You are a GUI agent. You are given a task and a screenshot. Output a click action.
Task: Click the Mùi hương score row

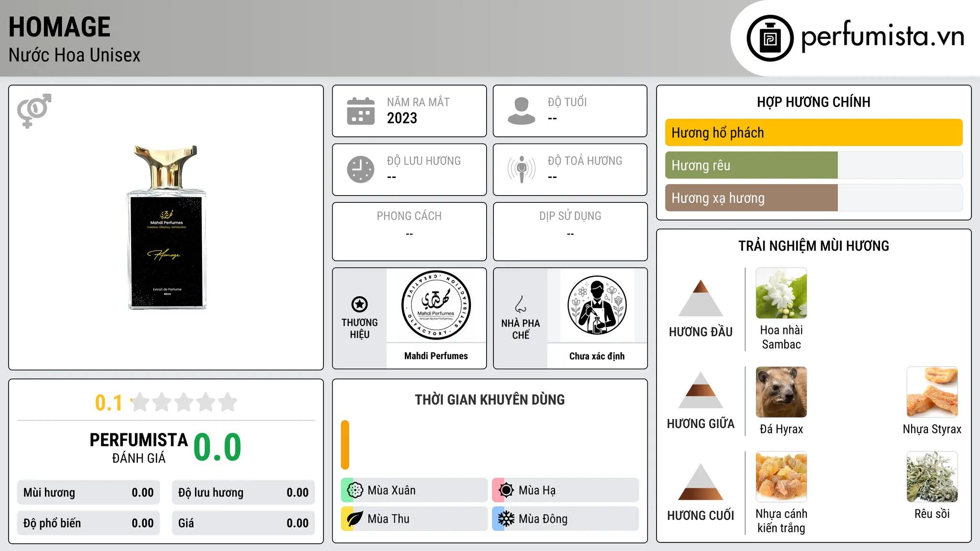[x=89, y=493]
